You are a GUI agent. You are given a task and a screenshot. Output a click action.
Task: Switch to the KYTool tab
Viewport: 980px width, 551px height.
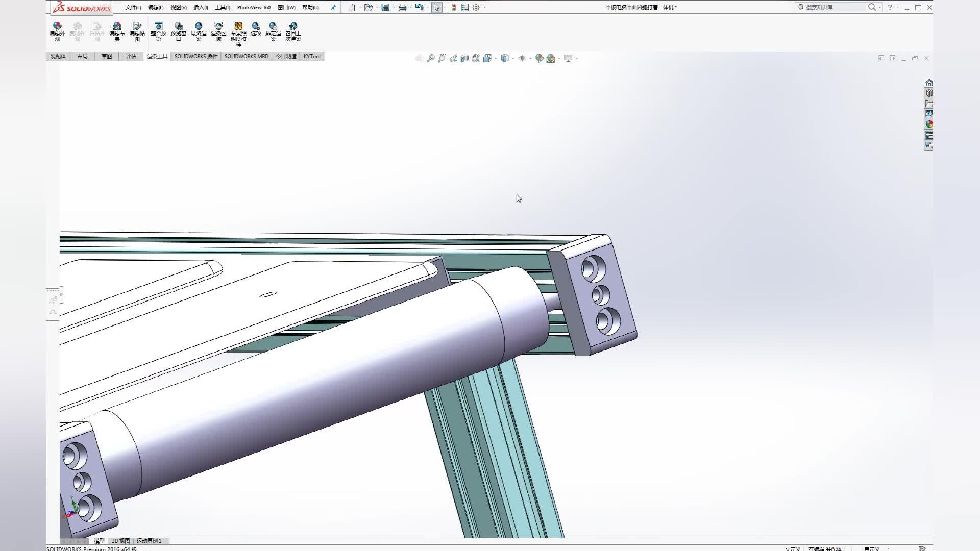click(312, 56)
